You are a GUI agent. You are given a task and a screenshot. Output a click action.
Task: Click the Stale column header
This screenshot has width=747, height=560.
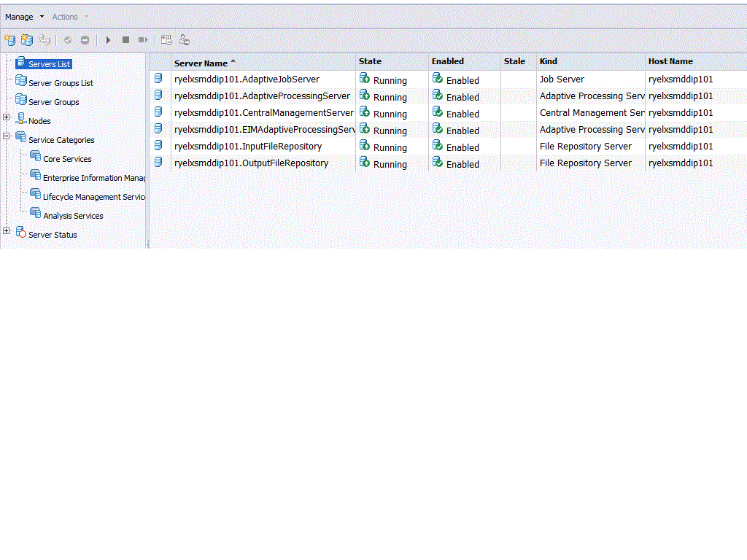514,61
